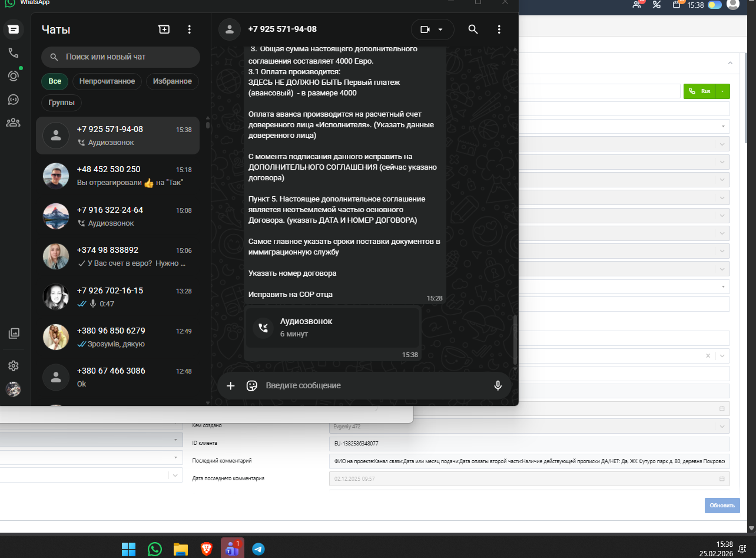756x558 pixels.
Task: Open the Calls section in WhatsApp sidebar
Action: point(13,52)
